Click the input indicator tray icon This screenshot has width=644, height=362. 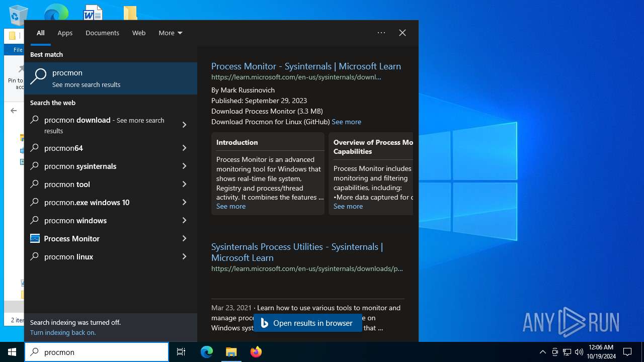pos(555,352)
